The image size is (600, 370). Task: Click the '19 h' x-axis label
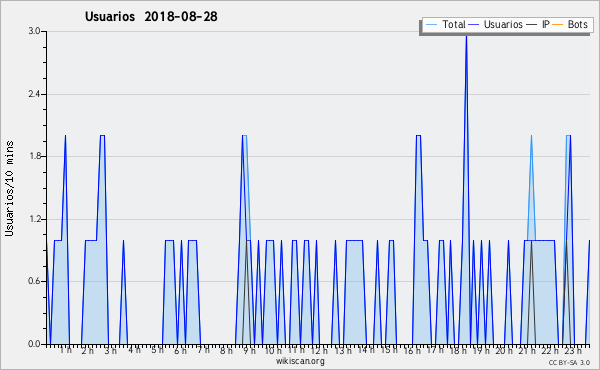481,351
